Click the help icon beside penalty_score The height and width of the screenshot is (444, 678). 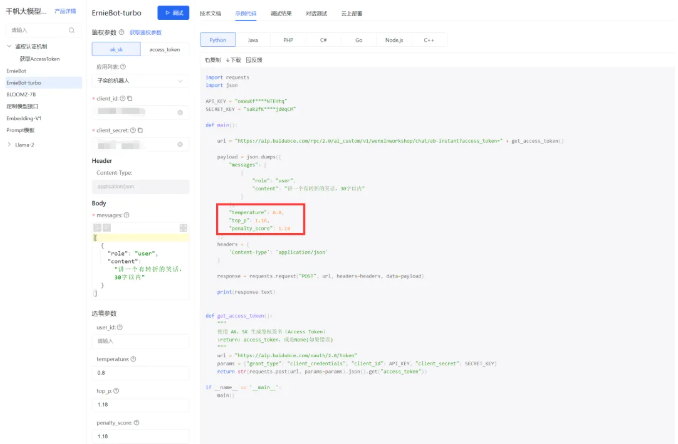(x=136, y=423)
